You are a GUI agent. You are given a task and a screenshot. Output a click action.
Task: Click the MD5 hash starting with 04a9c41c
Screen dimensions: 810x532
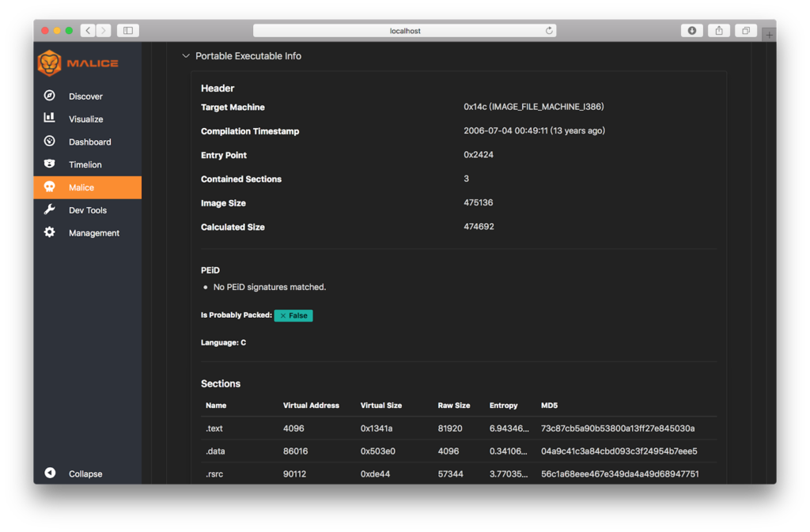click(619, 451)
